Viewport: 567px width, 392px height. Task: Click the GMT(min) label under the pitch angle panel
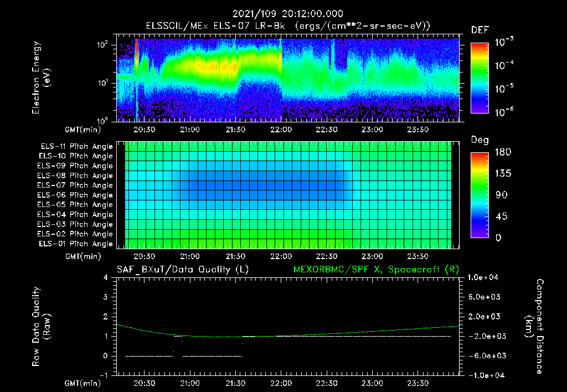coord(83,257)
